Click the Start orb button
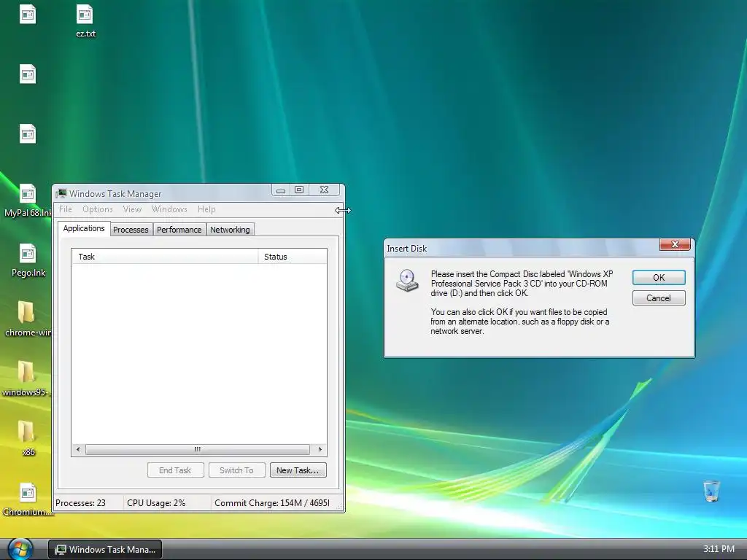The image size is (747, 560). point(20,549)
